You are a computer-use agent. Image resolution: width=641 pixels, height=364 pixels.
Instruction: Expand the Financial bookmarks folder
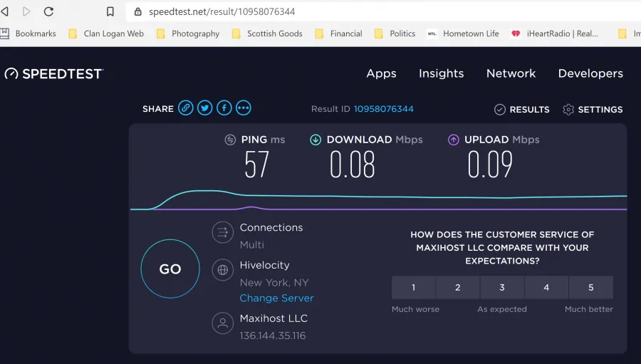coord(338,33)
